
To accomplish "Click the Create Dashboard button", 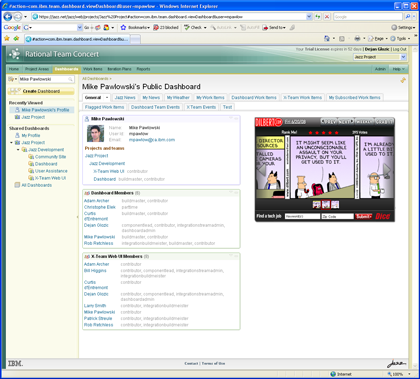I will click(x=41, y=91).
